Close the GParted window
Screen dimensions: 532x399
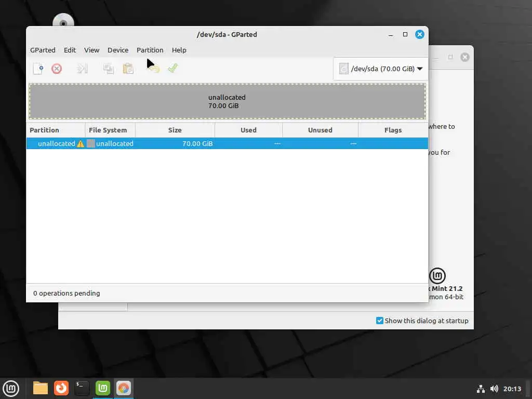click(x=420, y=35)
